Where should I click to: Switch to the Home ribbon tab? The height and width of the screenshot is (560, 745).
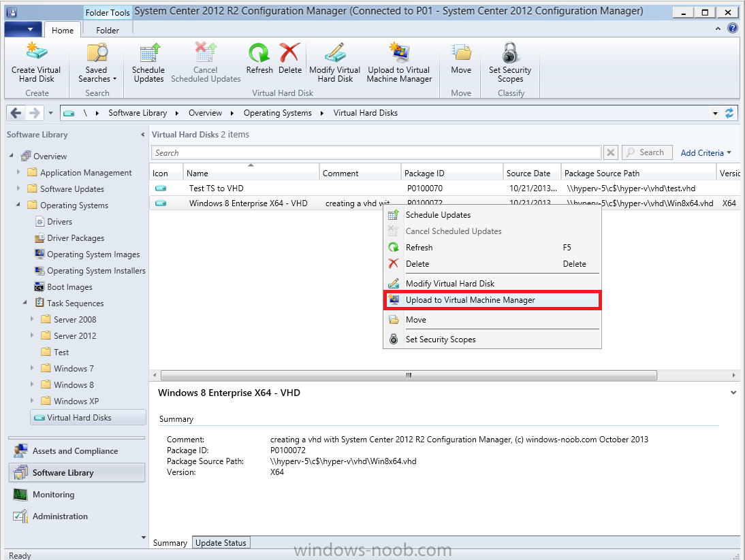63,31
